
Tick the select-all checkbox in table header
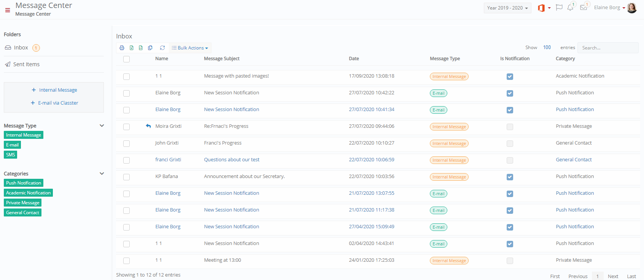coord(127,59)
